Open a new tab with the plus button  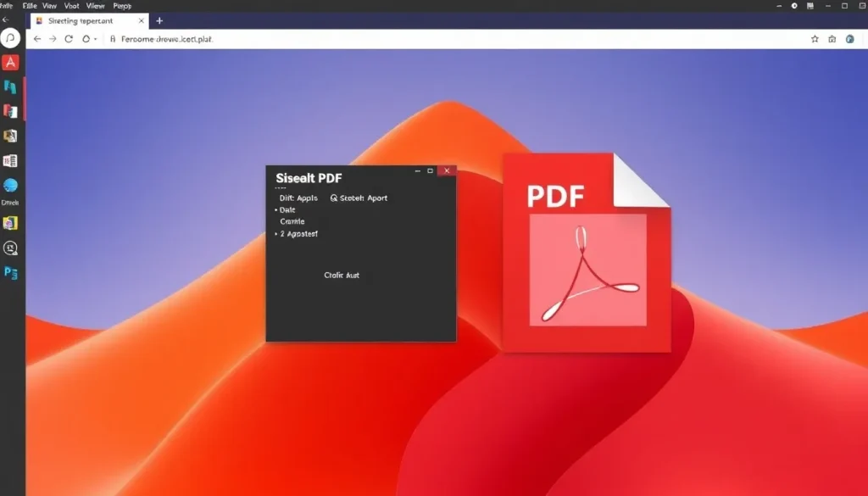159,20
